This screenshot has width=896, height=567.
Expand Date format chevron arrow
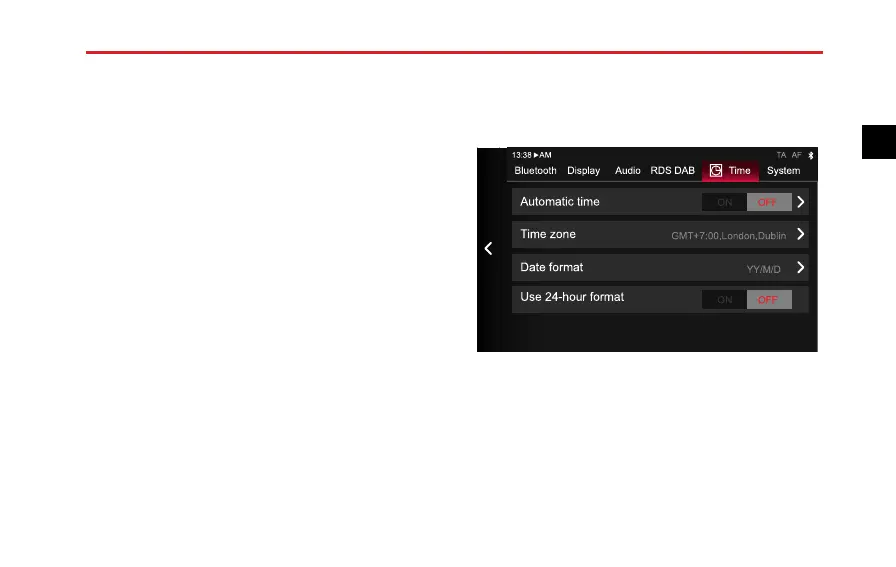tap(801, 267)
